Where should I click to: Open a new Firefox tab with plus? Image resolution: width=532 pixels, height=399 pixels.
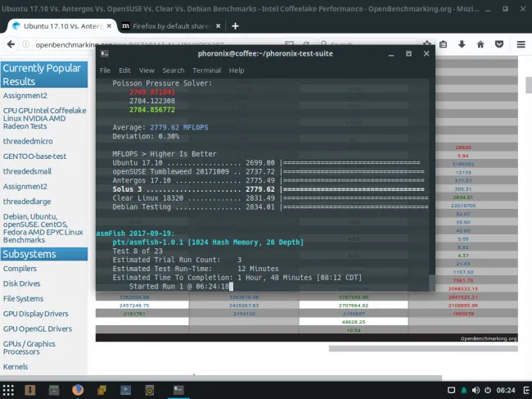click(235, 26)
